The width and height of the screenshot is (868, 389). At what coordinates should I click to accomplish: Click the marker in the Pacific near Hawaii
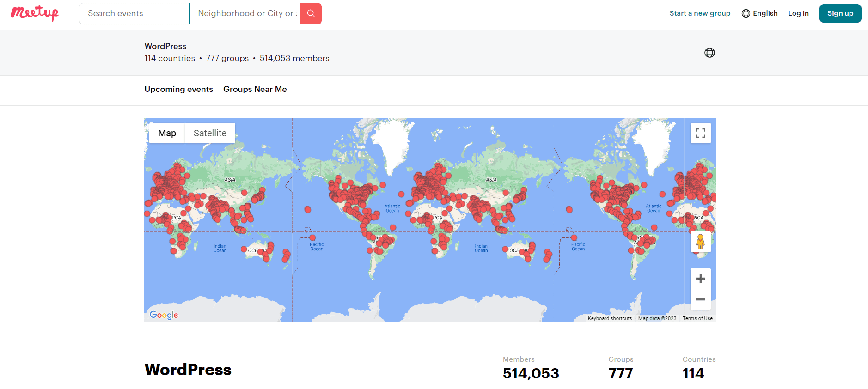[308, 209]
